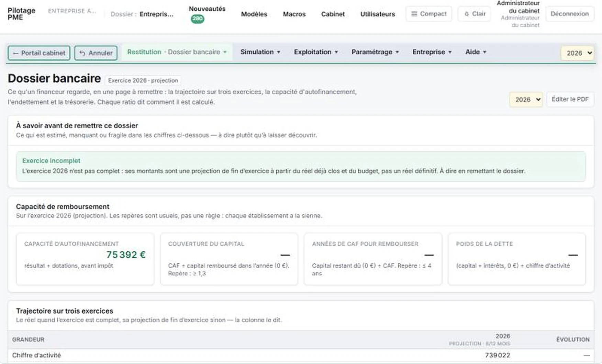
Task: Click the Compact lines icon
Action: [414, 14]
